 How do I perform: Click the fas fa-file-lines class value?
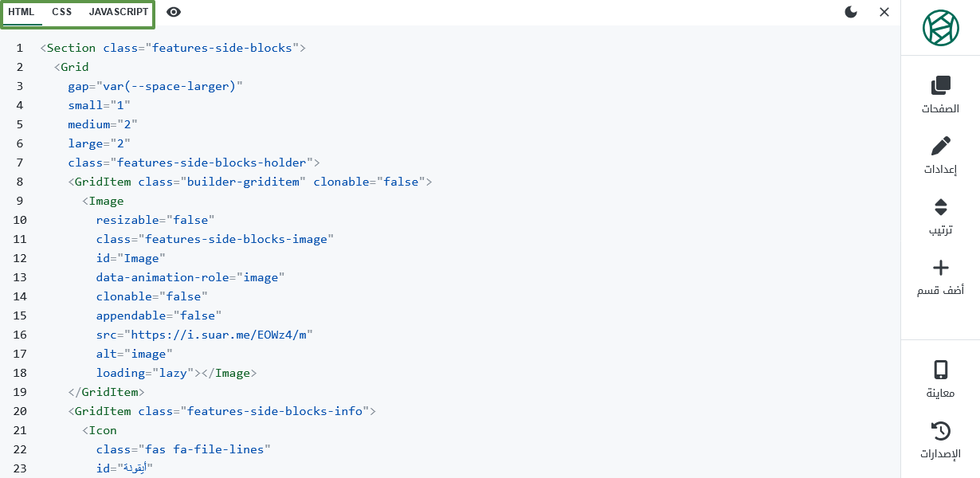pos(205,449)
